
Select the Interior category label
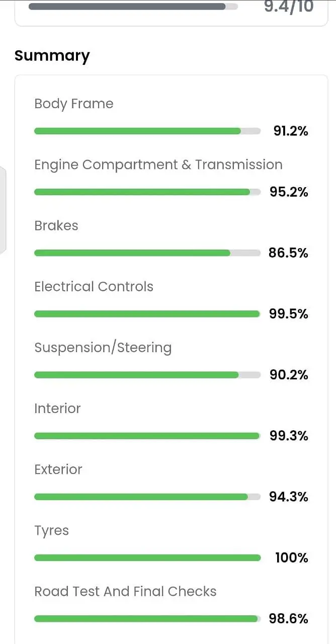coord(57,409)
